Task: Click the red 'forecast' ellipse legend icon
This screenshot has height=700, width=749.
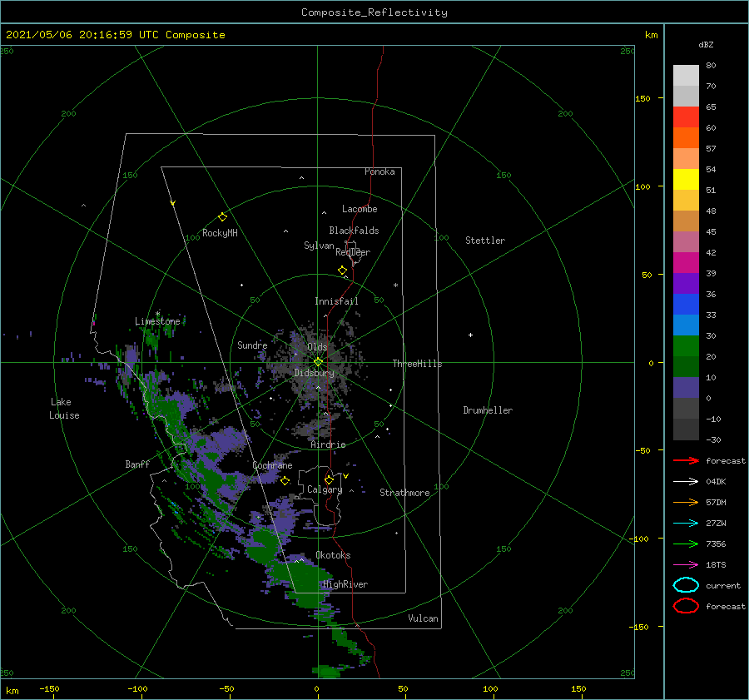Action: [686, 606]
